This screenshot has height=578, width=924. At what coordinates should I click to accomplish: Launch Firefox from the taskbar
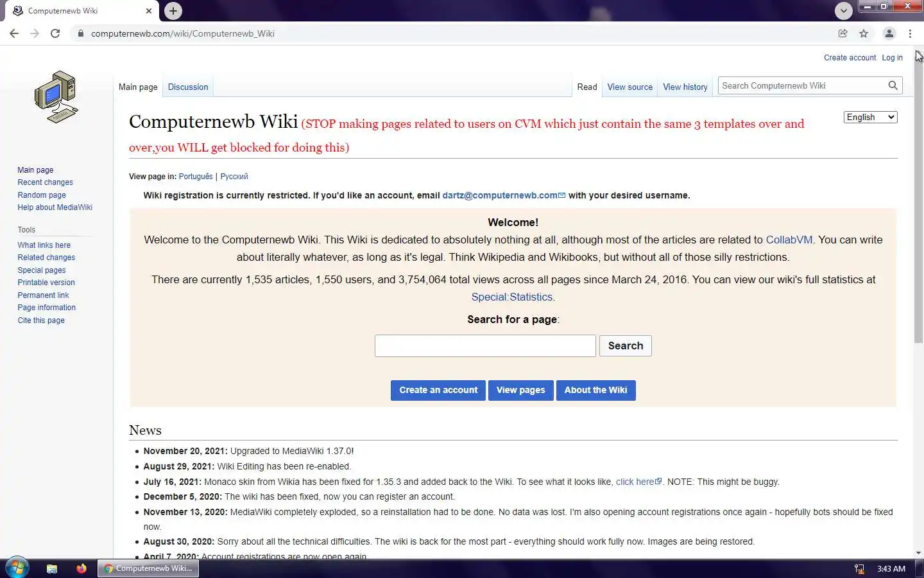point(81,568)
